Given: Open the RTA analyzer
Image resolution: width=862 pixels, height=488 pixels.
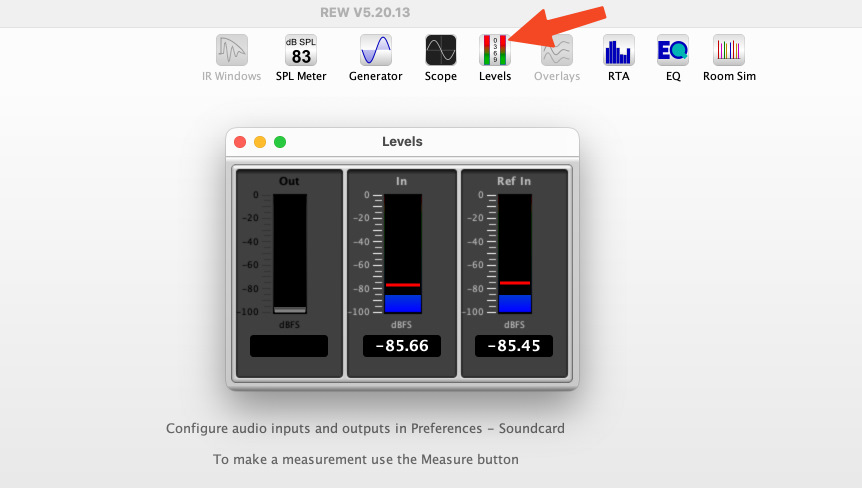Looking at the screenshot, I should pos(618,58).
